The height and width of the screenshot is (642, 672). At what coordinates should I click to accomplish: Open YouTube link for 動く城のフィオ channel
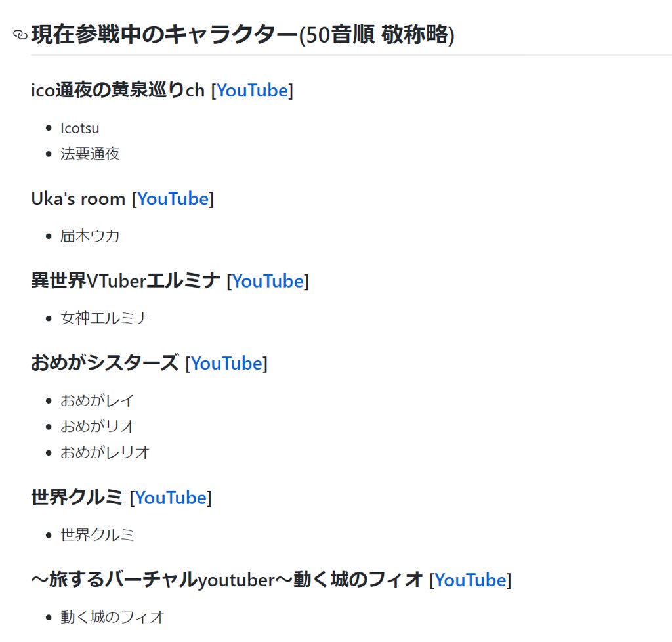471,580
